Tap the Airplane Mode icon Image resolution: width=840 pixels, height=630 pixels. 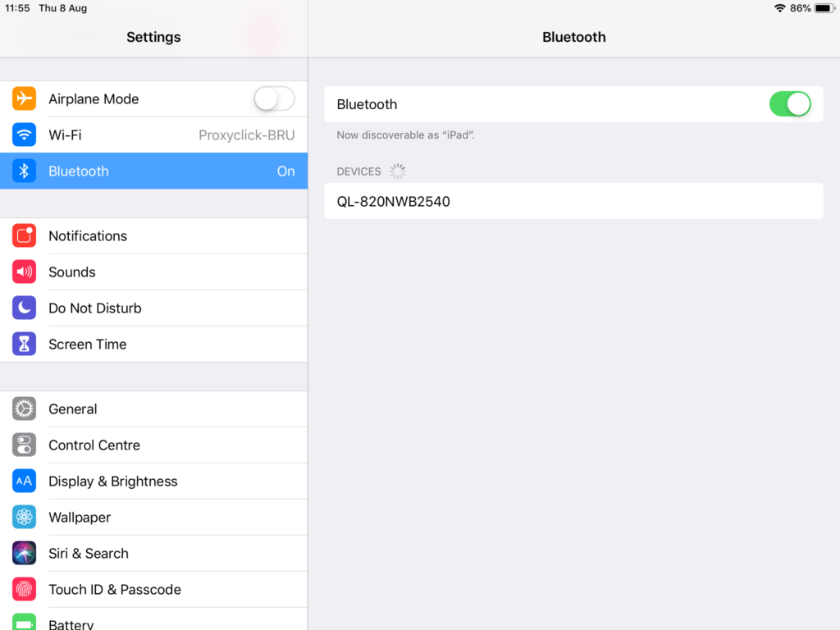coord(24,99)
